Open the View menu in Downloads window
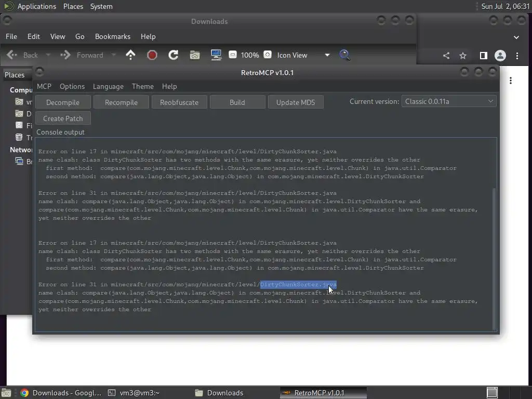This screenshot has height=399, width=532. pos(58,36)
